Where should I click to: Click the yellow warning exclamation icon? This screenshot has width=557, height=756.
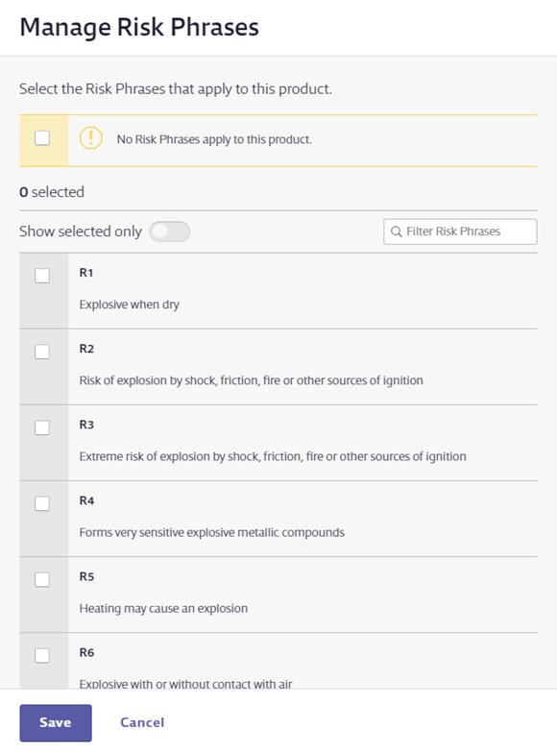tap(90, 138)
